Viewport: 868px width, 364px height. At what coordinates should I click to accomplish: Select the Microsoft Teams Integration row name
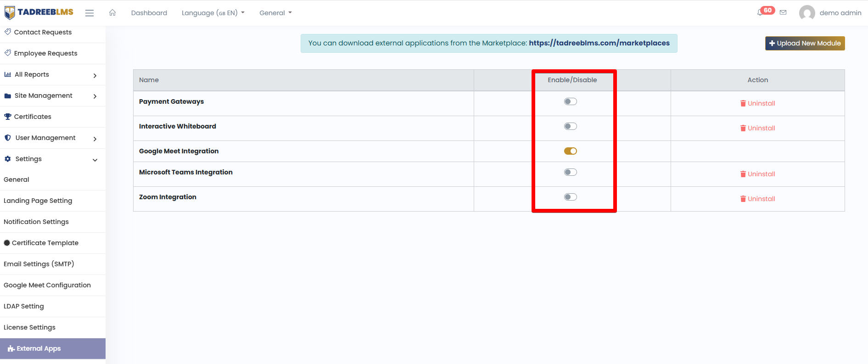[186, 172]
